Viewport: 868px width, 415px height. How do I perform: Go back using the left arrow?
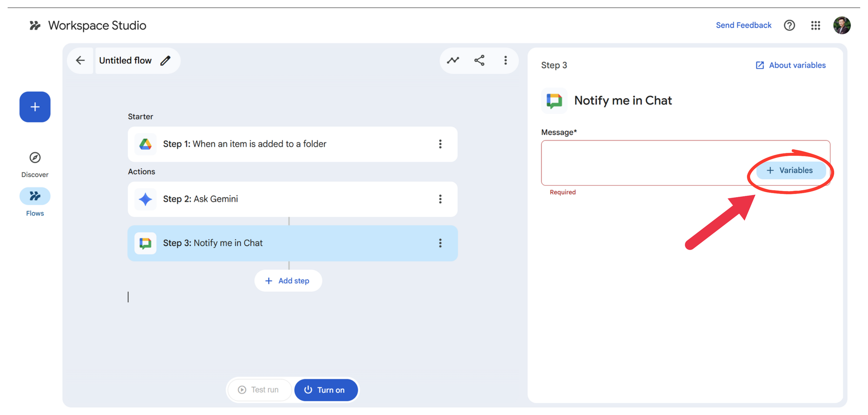(x=80, y=60)
